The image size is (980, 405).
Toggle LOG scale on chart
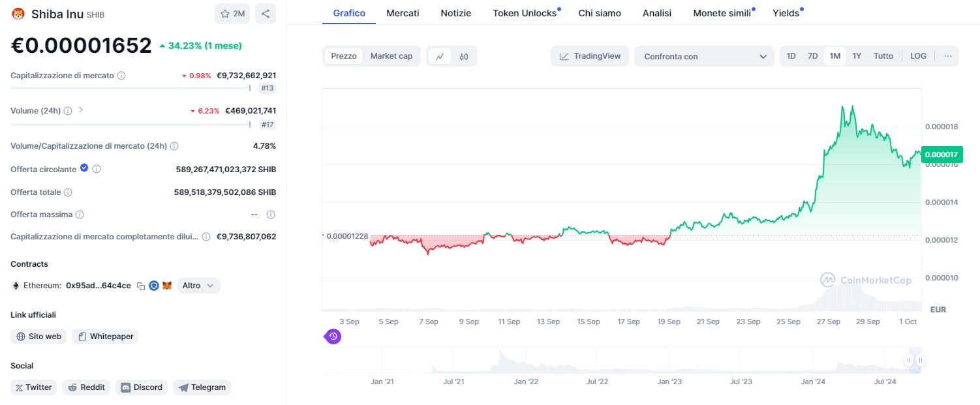[x=918, y=56]
